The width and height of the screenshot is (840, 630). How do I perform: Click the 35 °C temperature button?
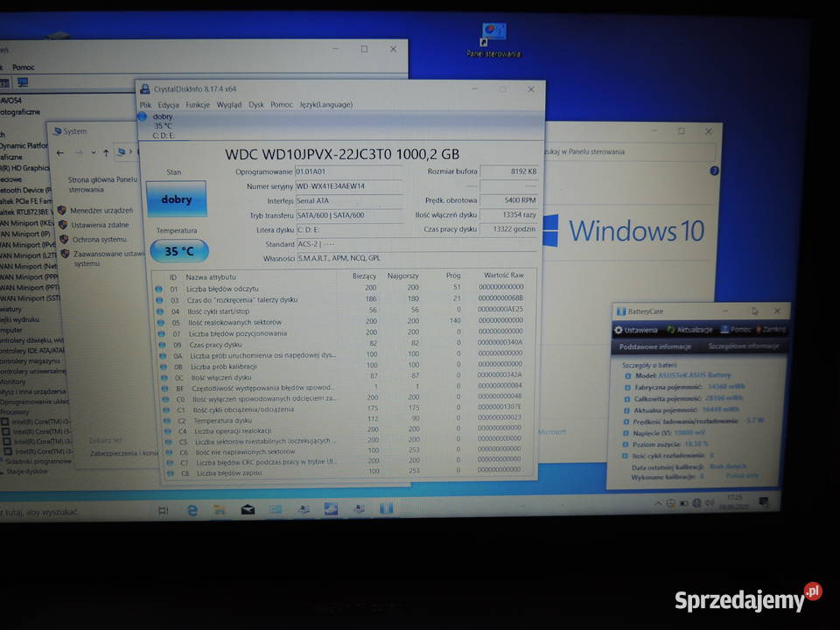(178, 251)
